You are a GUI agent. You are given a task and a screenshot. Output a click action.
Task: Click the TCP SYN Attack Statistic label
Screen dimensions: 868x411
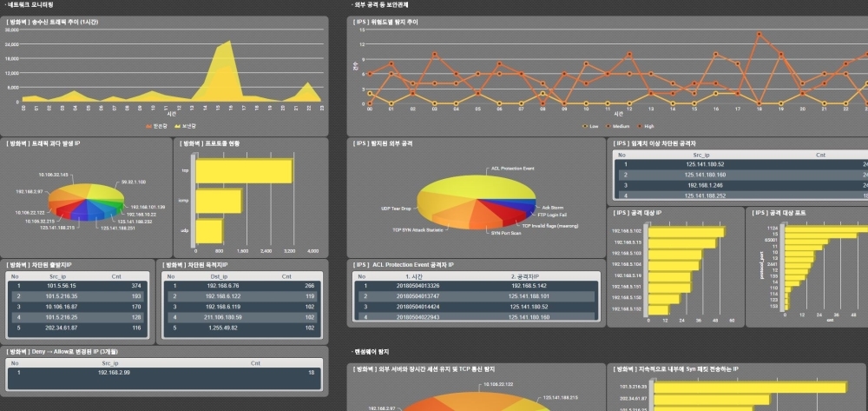(417, 229)
